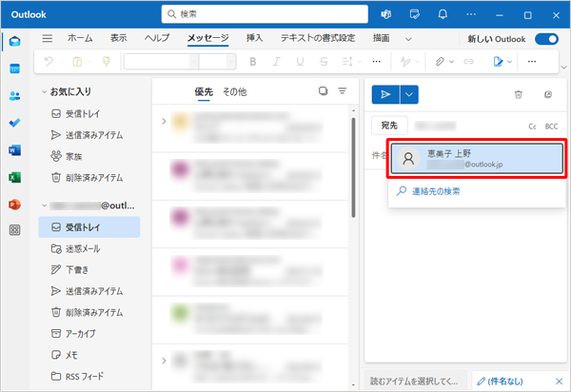The image size is (571, 392).
Task: Select the メッセージ ribbon tab
Action: (207, 38)
